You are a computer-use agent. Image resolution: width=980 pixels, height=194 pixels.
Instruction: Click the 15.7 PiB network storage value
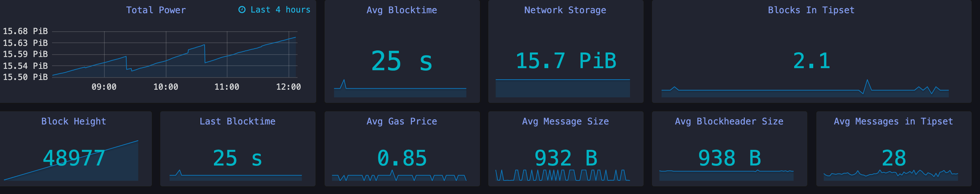[566, 61]
